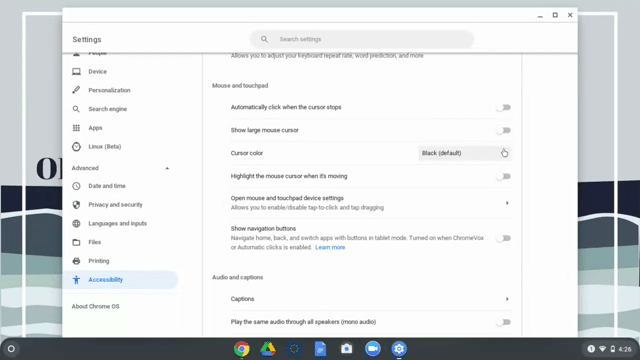
Task: Click the Apps grid icon
Action: pos(76,128)
